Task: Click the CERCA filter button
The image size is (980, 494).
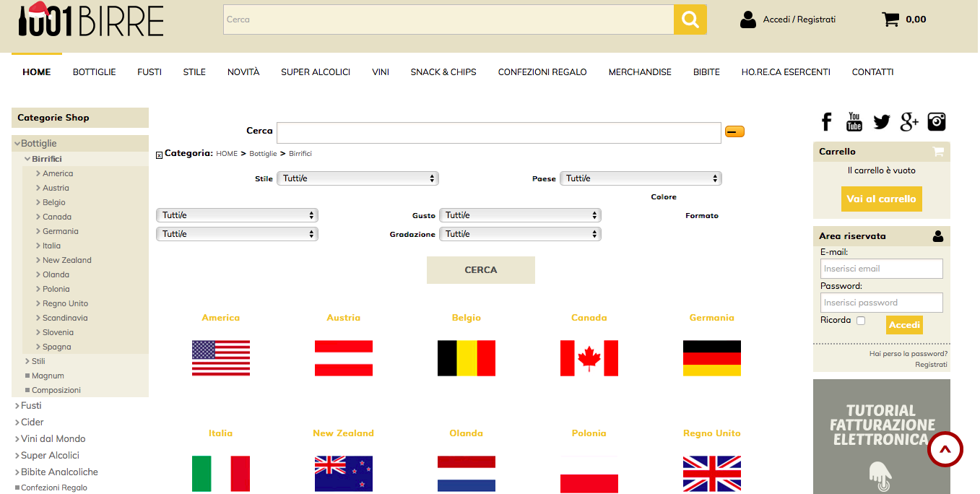Action: click(x=481, y=270)
